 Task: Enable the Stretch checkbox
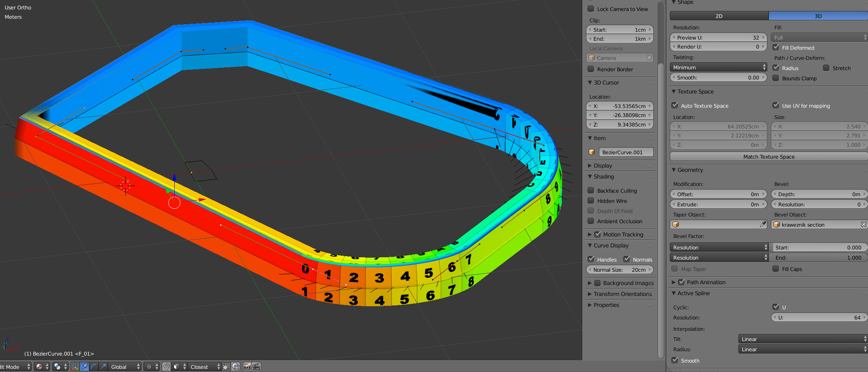tap(826, 68)
